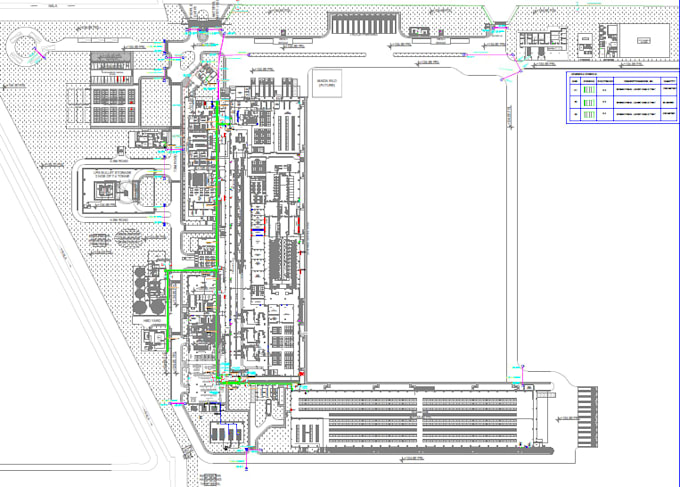Select the MAIN BLD (FUTURE) box
680x487 pixels.
click(327, 83)
